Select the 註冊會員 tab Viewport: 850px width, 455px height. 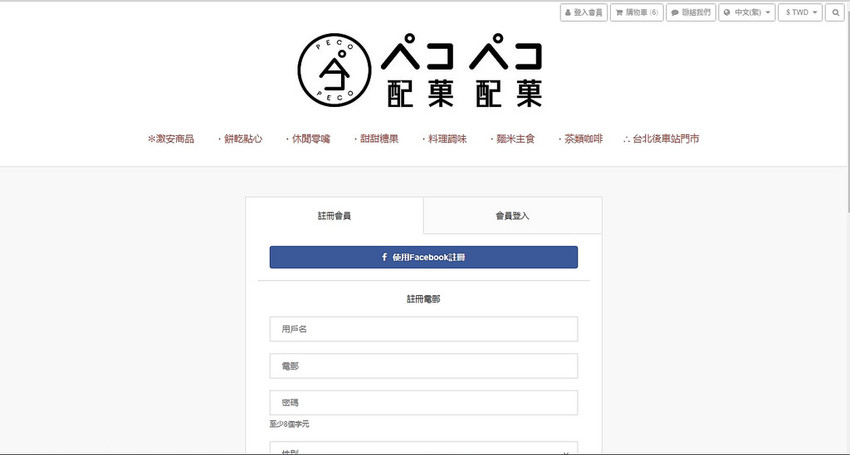[334, 216]
